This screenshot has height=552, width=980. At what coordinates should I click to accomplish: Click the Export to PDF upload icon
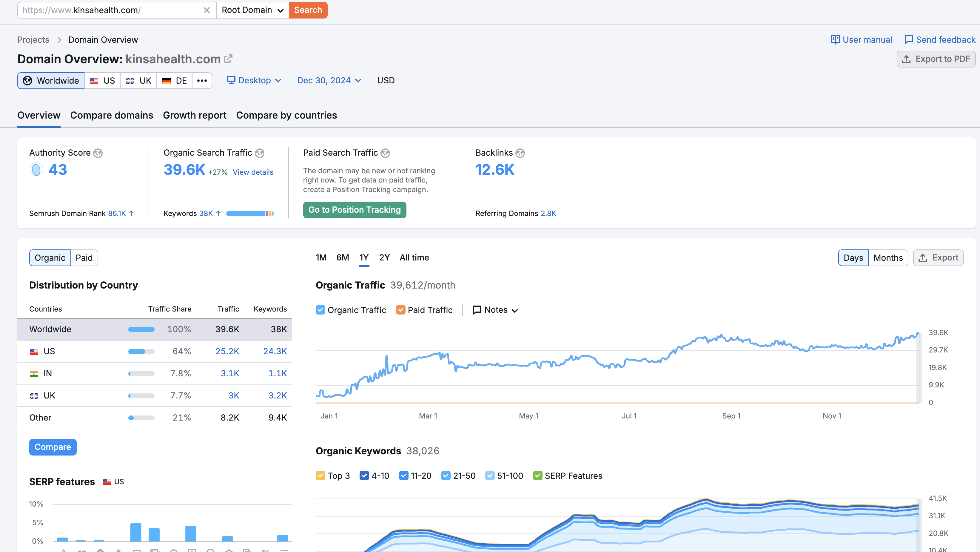[x=906, y=59]
